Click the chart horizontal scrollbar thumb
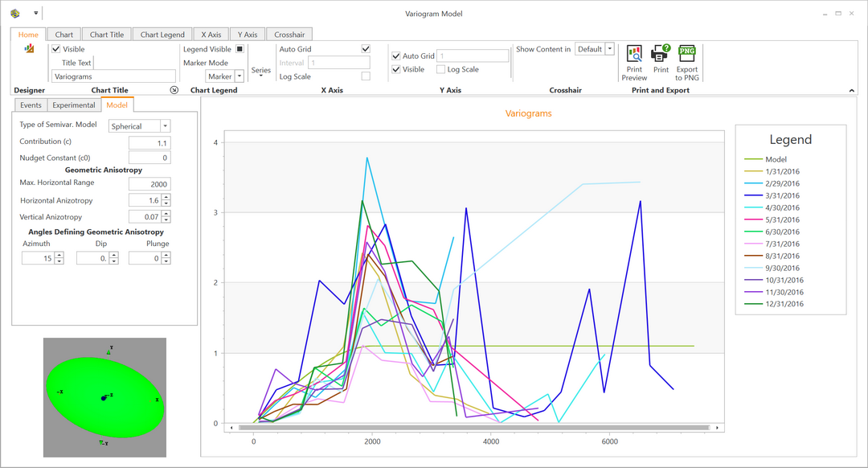This screenshot has height=468, width=868. click(474, 428)
